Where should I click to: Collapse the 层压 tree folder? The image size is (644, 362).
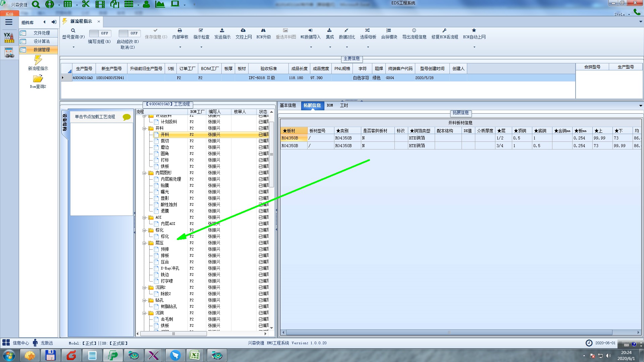coord(144,243)
